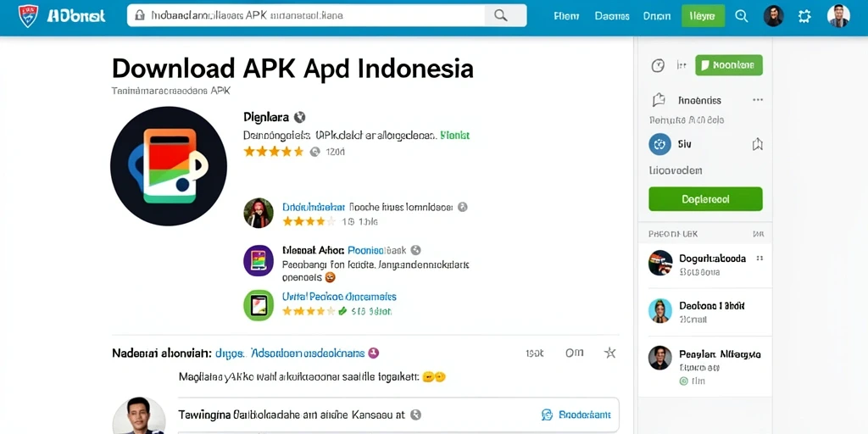
Task: Click the share icon beside Inoendss
Action: click(x=658, y=100)
